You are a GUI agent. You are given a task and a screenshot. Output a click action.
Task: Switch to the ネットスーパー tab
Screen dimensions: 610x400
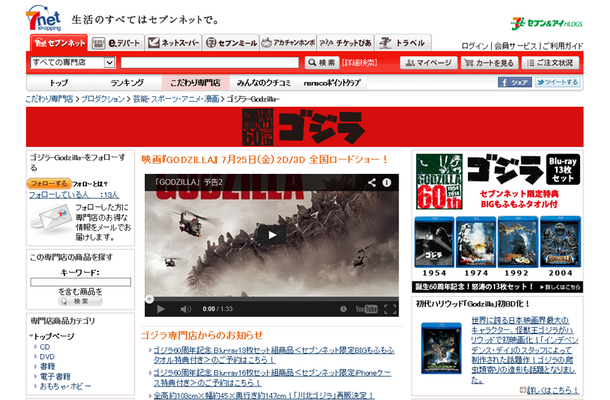[x=174, y=43]
